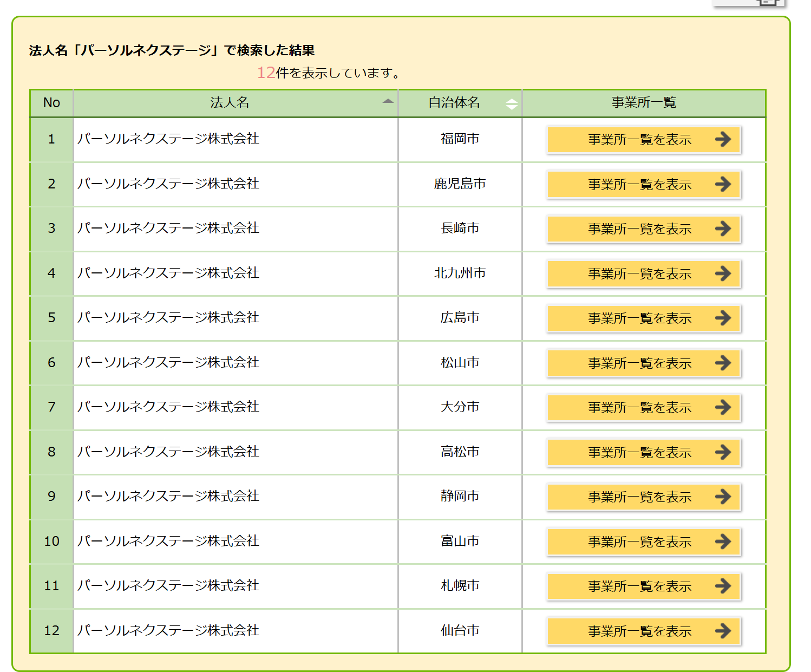Show office list for 鹿児島市 row
Viewport: 811px width, 672px height.
644,184
